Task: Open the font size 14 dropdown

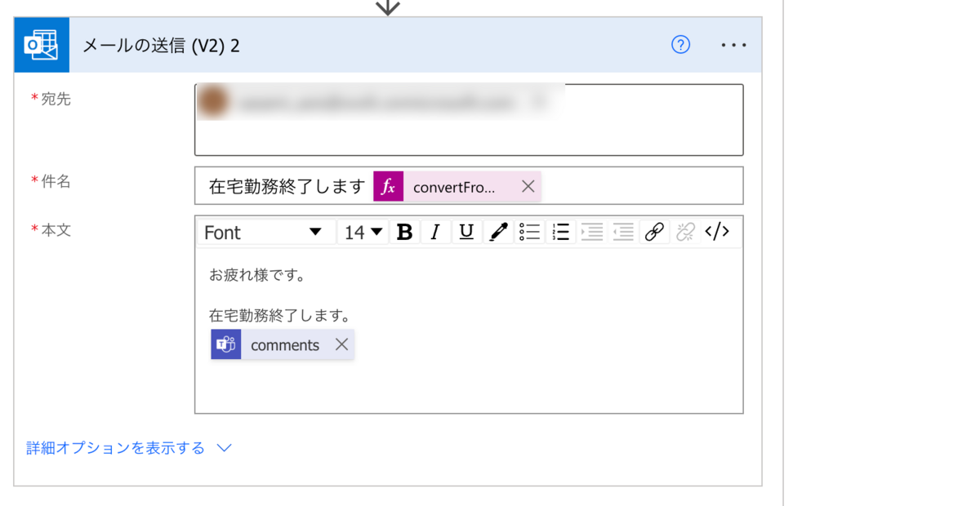Action: (x=363, y=232)
